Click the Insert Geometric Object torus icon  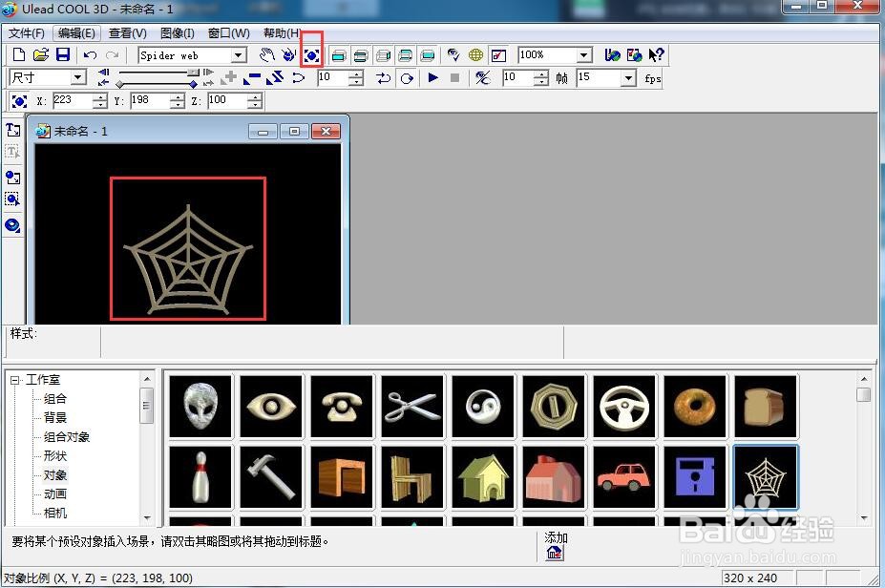(13, 225)
